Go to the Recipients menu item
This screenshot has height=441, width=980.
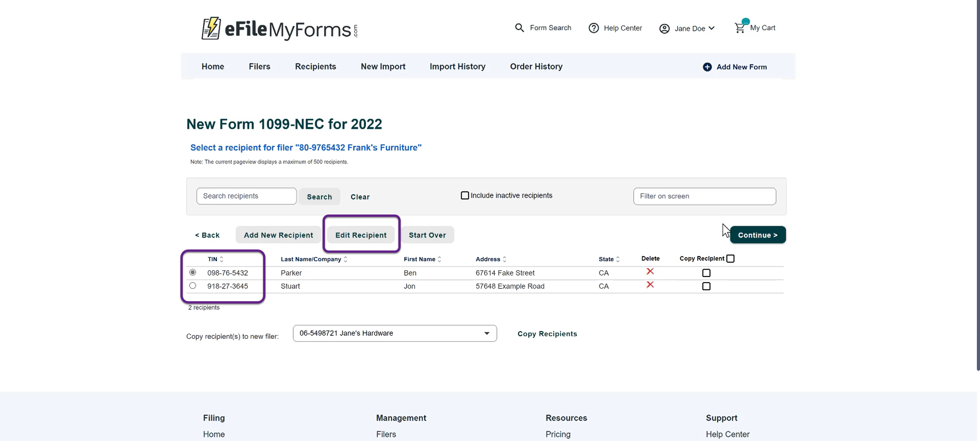(x=315, y=67)
